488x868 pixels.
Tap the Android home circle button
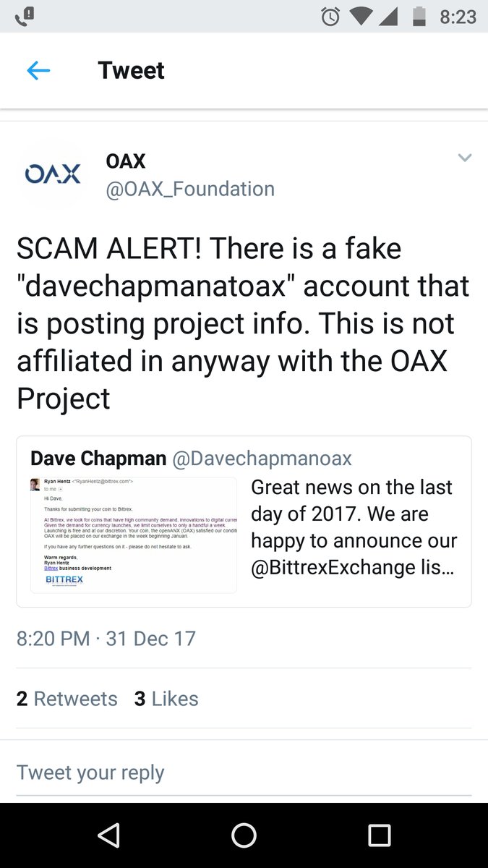pyautogui.click(x=244, y=835)
